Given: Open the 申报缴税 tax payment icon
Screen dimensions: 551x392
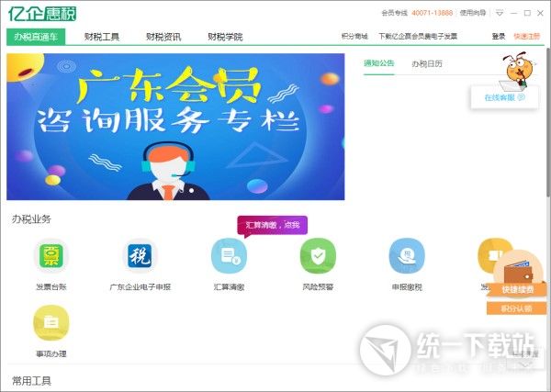Looking at the screenshot, I should coord(407,256).
